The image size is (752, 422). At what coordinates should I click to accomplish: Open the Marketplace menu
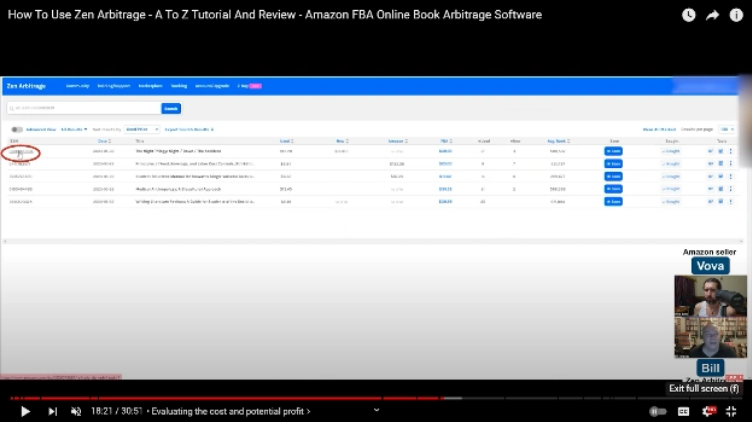coord(151,86)
